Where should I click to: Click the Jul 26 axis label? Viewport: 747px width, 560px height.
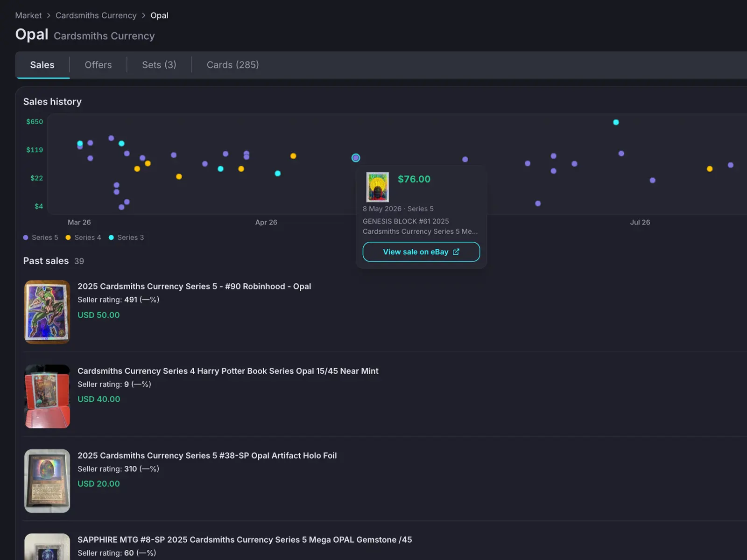click(640, 222)
